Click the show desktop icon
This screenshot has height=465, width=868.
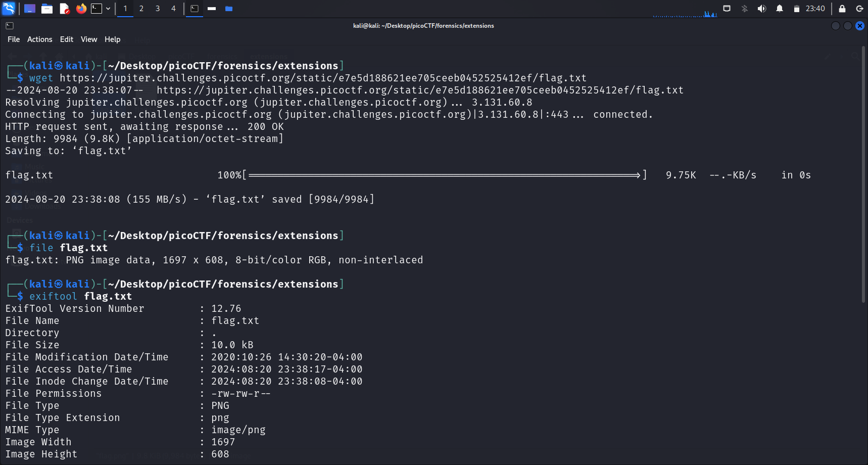[x=30, y=9]
